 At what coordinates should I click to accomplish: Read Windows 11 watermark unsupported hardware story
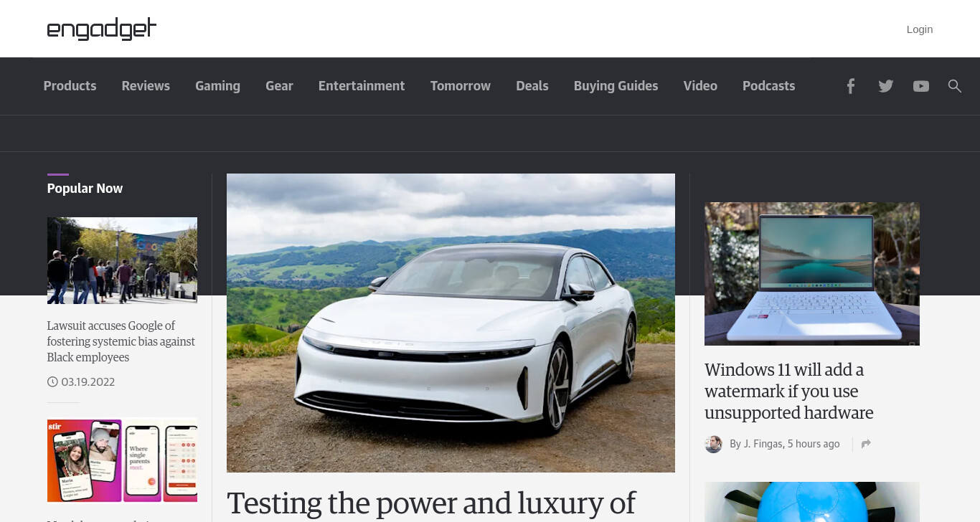[x=788, y=391]
